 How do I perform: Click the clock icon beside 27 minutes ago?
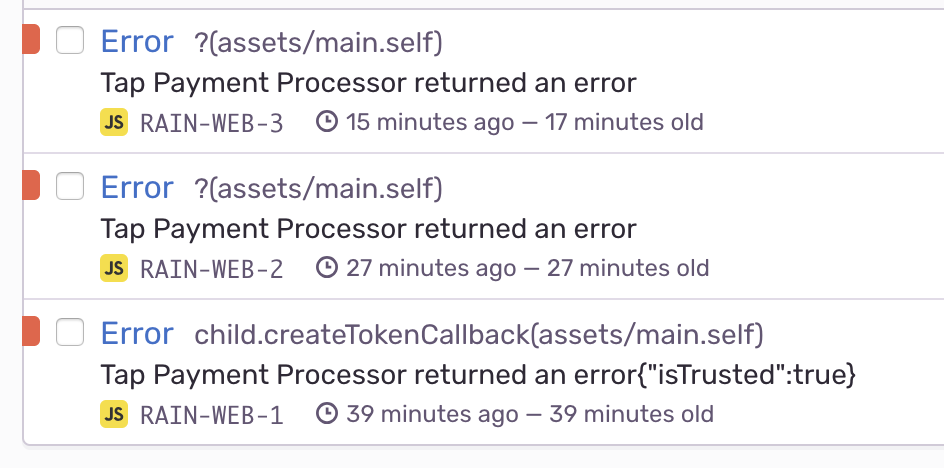[327, 267]
